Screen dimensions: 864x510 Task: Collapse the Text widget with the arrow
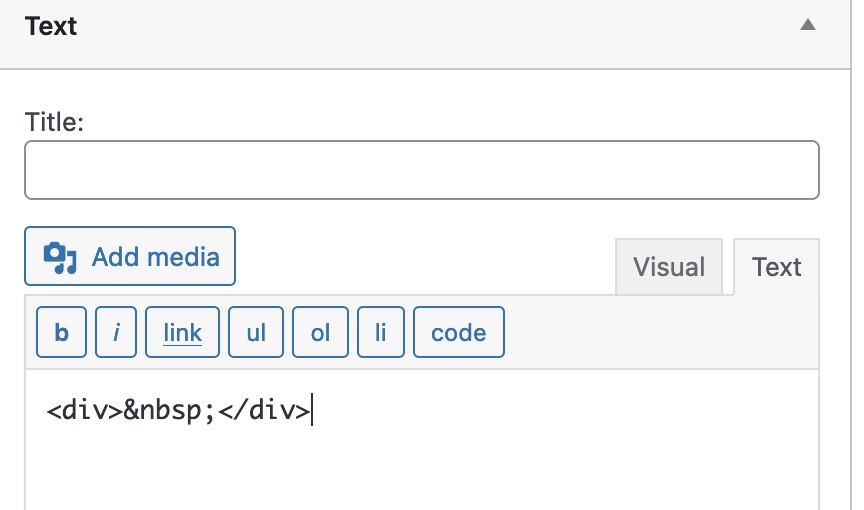click(x=808, y=25)
